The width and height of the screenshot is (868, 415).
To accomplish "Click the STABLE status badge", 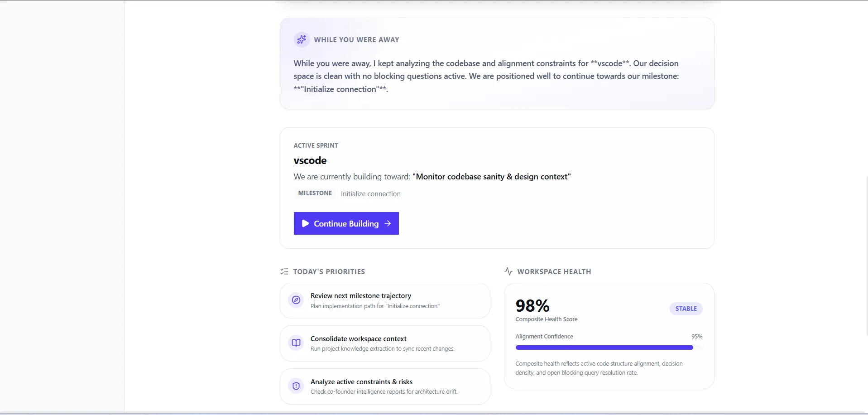I will tap(686, 309).
